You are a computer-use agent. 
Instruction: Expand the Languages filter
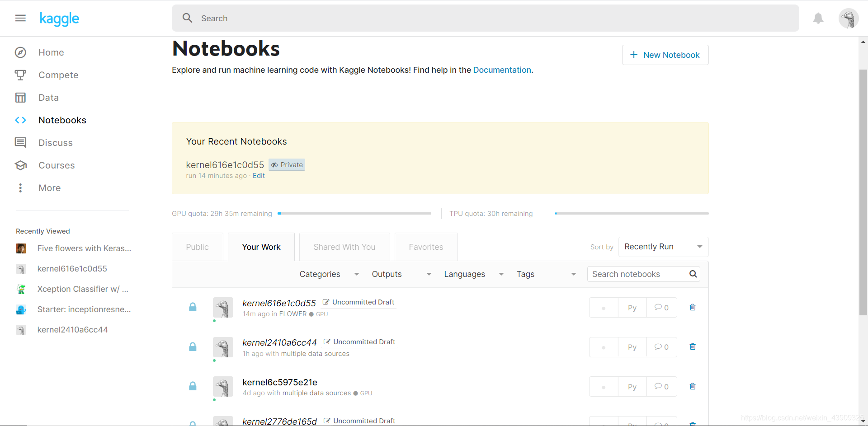474,274
